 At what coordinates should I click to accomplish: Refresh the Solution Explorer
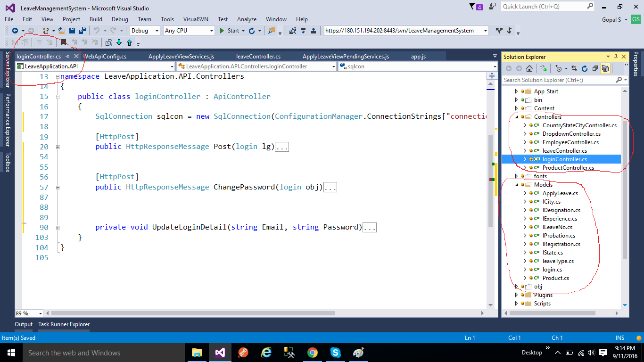point(585,69)
